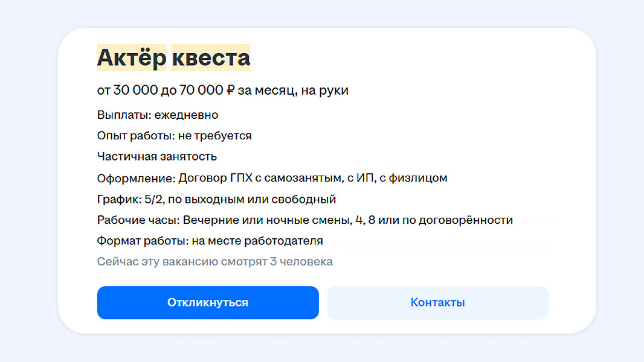This screenshot has width=644, height=362.
Task: Click the ruble currency symbol
Action: (x=230, y=91)
